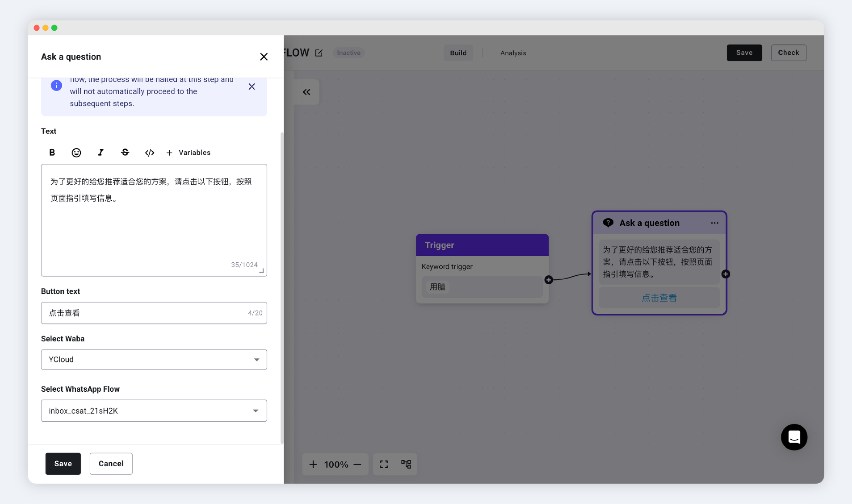Add a variable to text
This screenshot has height=504, width=852.
(189, 153)
